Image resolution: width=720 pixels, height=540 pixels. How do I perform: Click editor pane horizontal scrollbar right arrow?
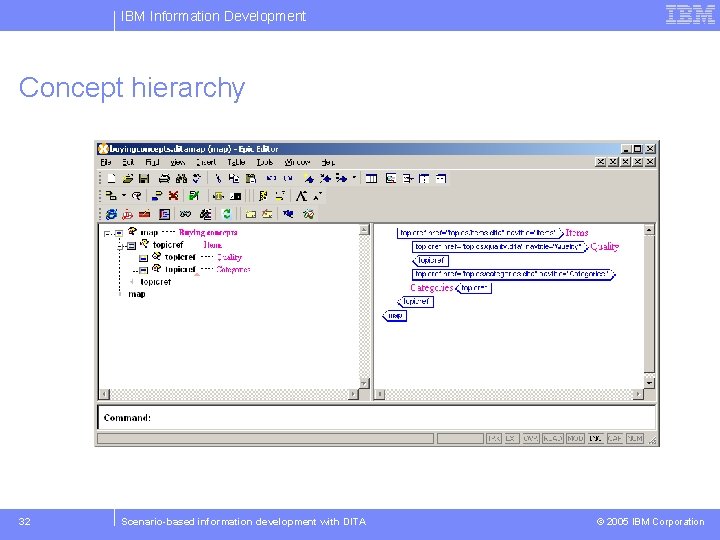[x=637, y=394]
